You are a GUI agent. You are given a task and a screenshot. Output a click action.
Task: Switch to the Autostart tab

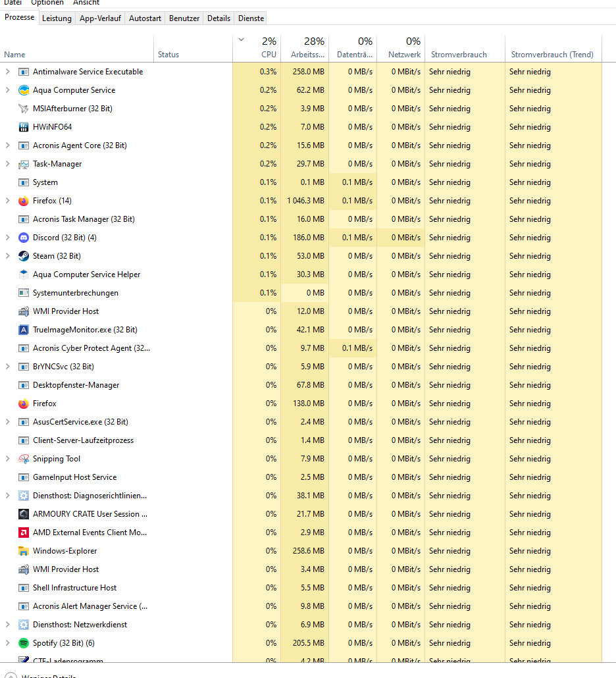[145, 18]
